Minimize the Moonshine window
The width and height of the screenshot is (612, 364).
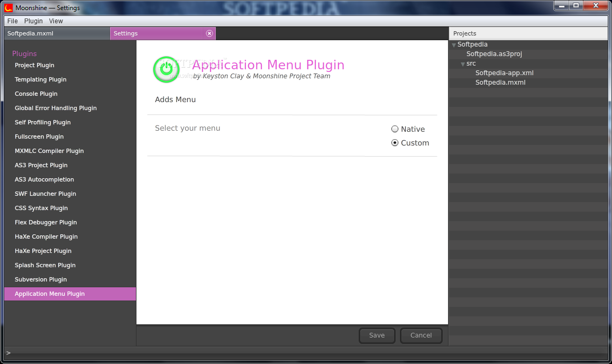[561, 5]
